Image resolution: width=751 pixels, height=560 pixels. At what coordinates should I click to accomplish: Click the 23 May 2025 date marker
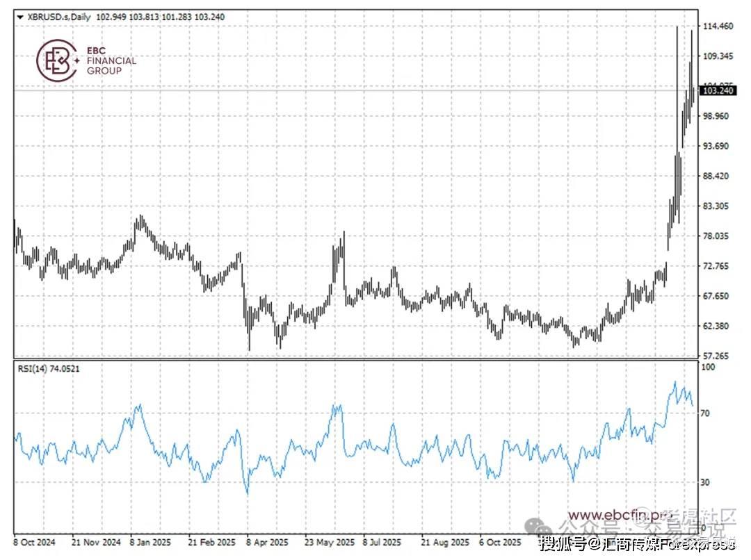point(330,543)
